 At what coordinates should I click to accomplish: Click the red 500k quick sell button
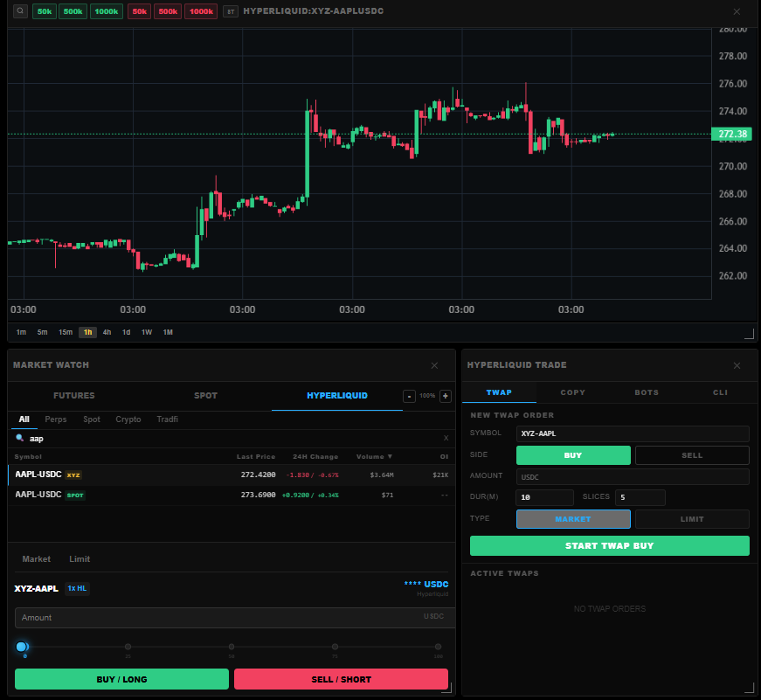click(168, 11)
